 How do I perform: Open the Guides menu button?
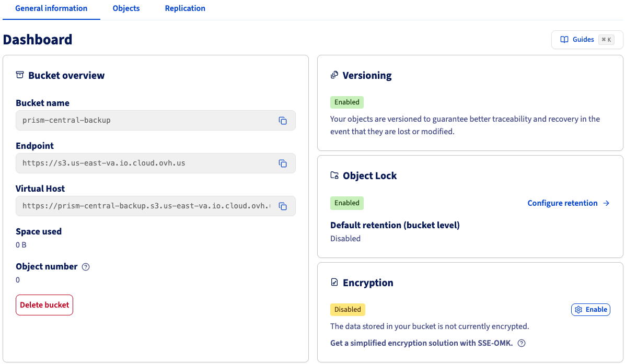[587, 39]
